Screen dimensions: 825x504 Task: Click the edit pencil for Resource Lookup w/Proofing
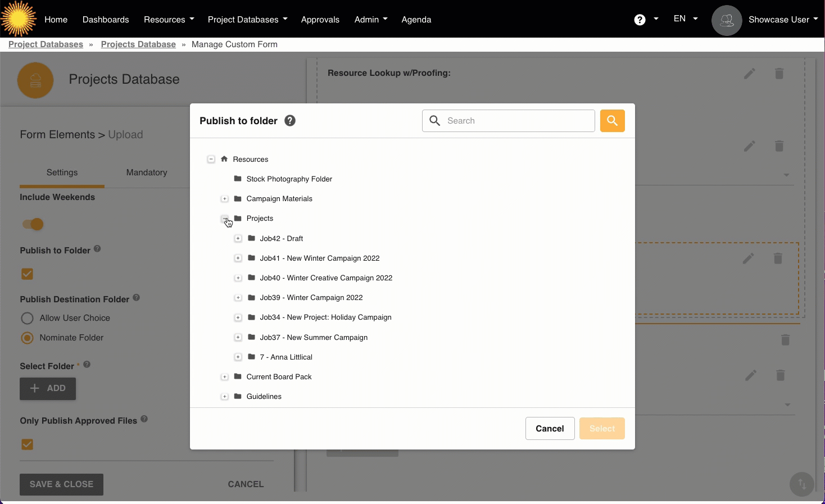(749, 74)
